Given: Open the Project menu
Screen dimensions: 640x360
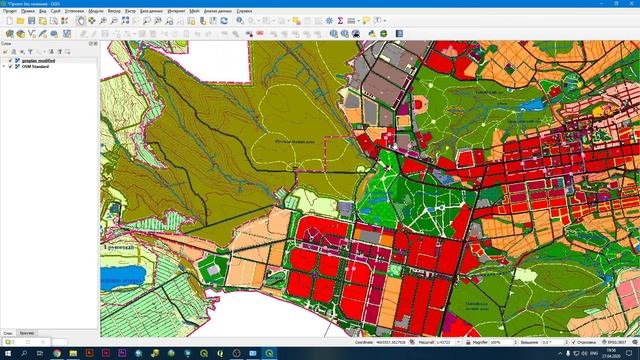Looking at the screenshot, I should [9, 11].
